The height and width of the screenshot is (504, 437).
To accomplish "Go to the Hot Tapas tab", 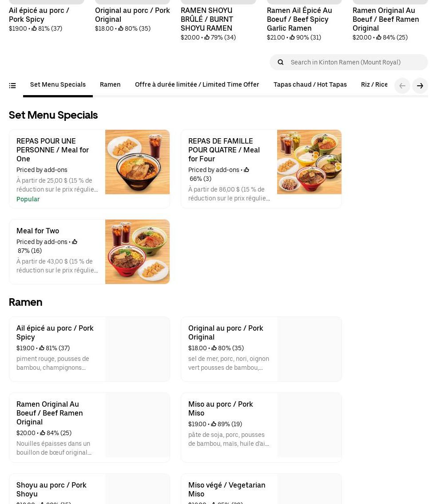I will pos(310,84).
